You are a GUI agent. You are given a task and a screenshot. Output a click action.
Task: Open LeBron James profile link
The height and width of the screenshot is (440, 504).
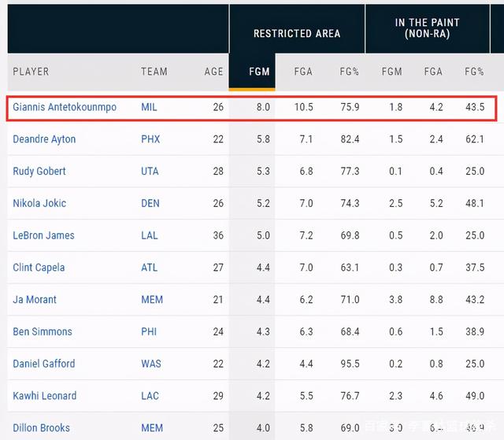click(43, 235)
